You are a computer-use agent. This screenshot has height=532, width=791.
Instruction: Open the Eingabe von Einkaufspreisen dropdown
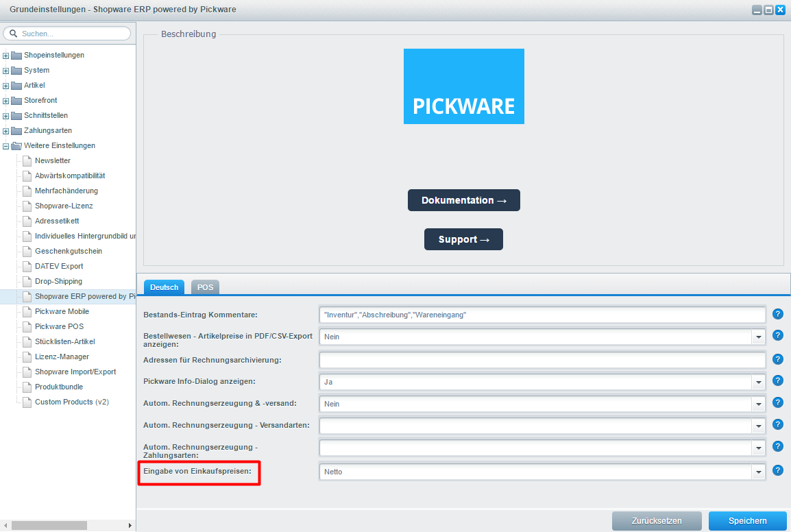tap(758, 472)
